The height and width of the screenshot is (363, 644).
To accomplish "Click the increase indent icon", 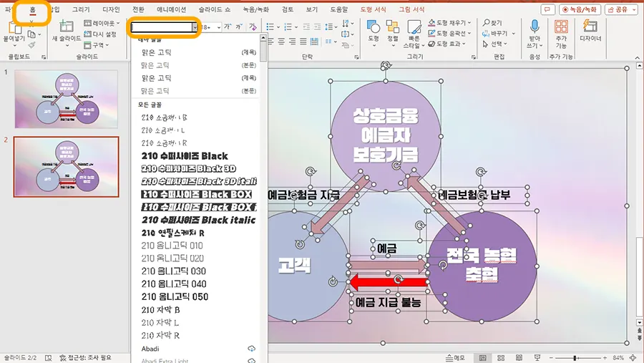I will (x=317, y=26).
